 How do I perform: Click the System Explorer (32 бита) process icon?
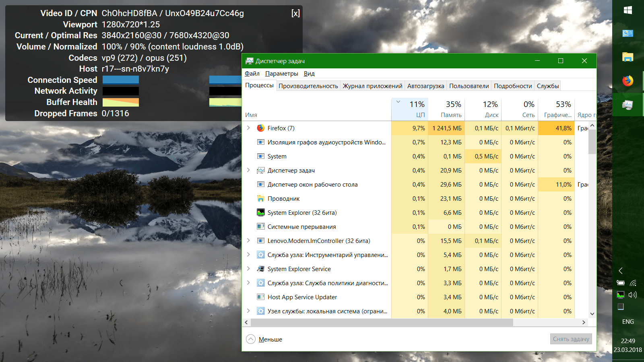261,213
